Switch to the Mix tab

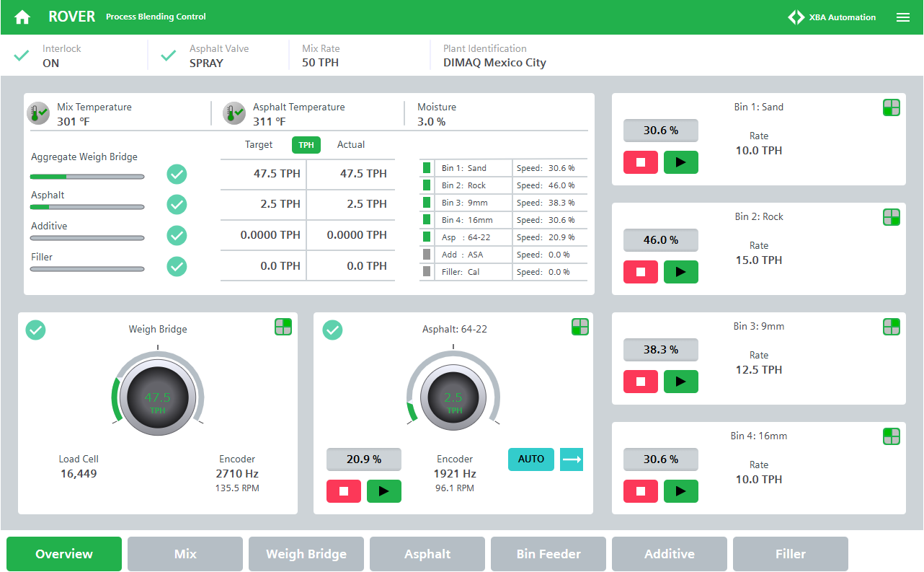[185, 554]
